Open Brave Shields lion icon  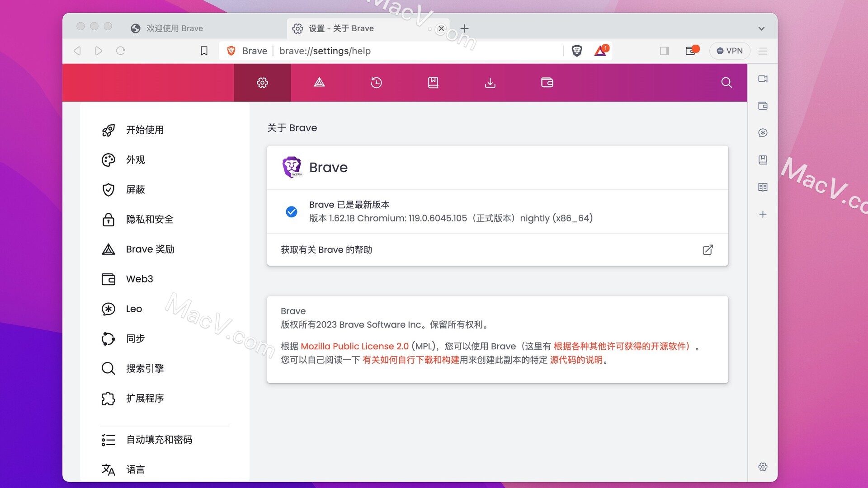coord(577,51)
